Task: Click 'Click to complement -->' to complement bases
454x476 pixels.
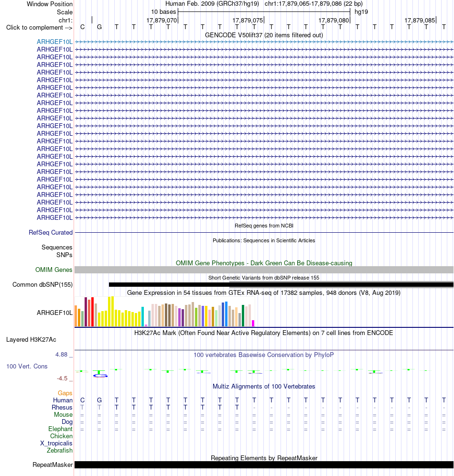Action: pos(39,28)
